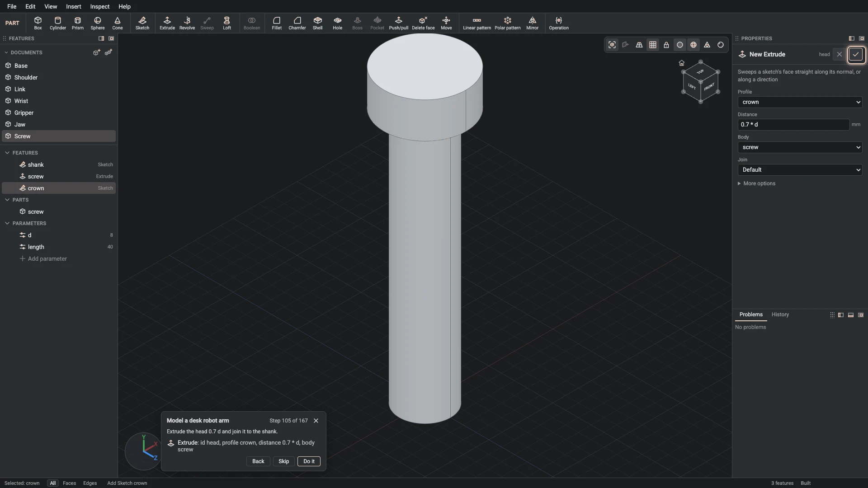
Task: Activate the Push/pull tool
Action: [x=399, y=23]
